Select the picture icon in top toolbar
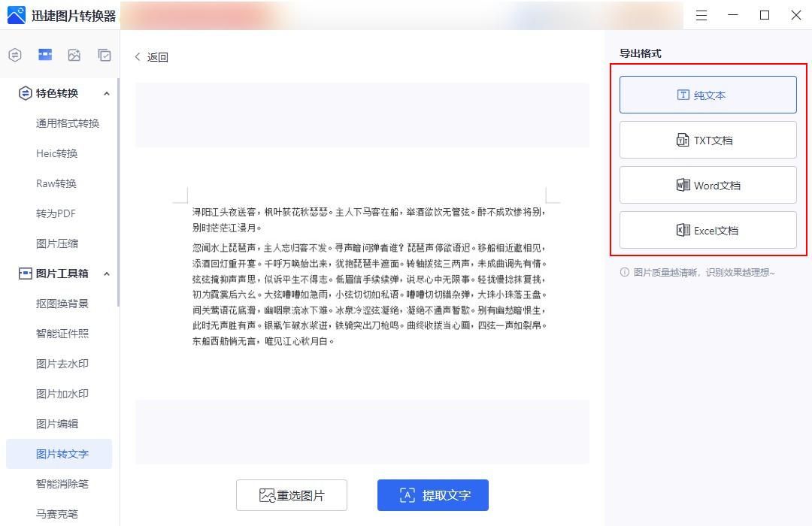The image size is (812, 526). pos(74,55)
